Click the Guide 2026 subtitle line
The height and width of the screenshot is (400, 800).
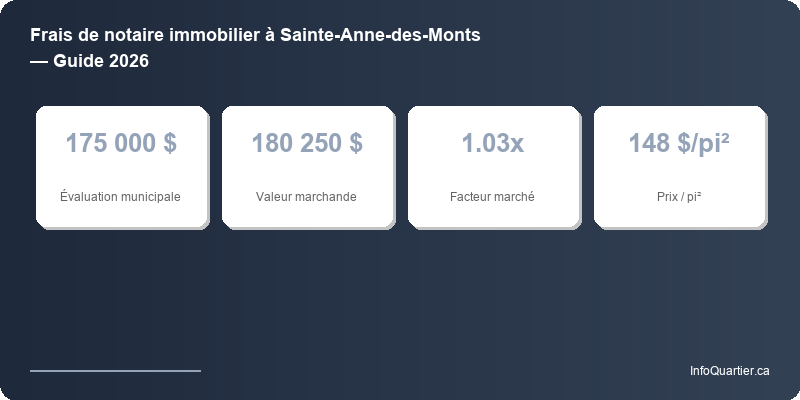click(90, 61)
